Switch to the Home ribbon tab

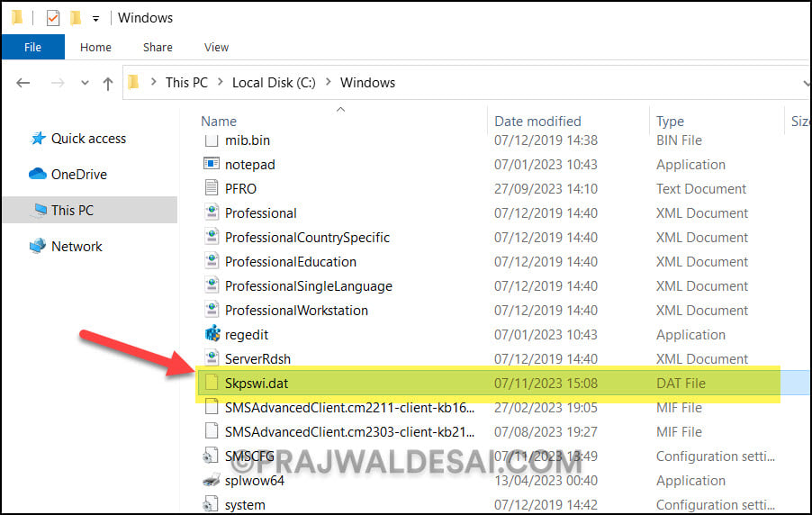[95, 47]
